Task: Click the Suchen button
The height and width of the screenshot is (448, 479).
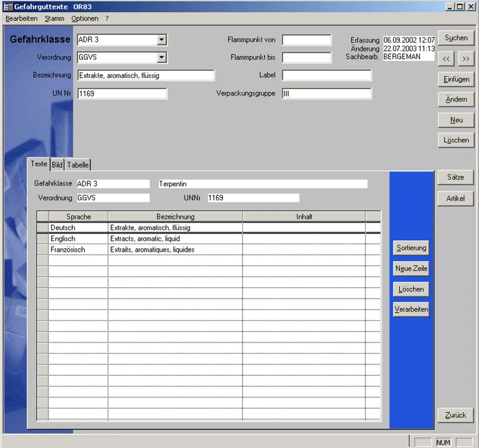Action: tap(456, 37)
